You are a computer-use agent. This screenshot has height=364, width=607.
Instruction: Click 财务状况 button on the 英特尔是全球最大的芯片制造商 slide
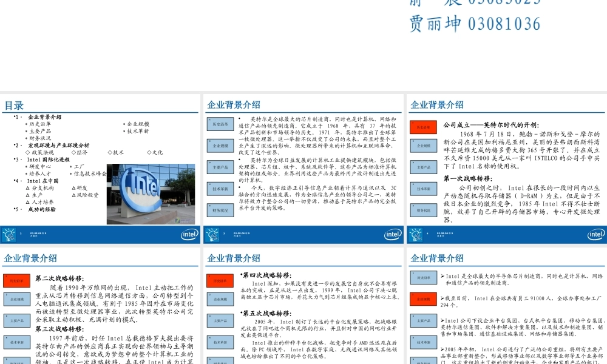point(220,211)
